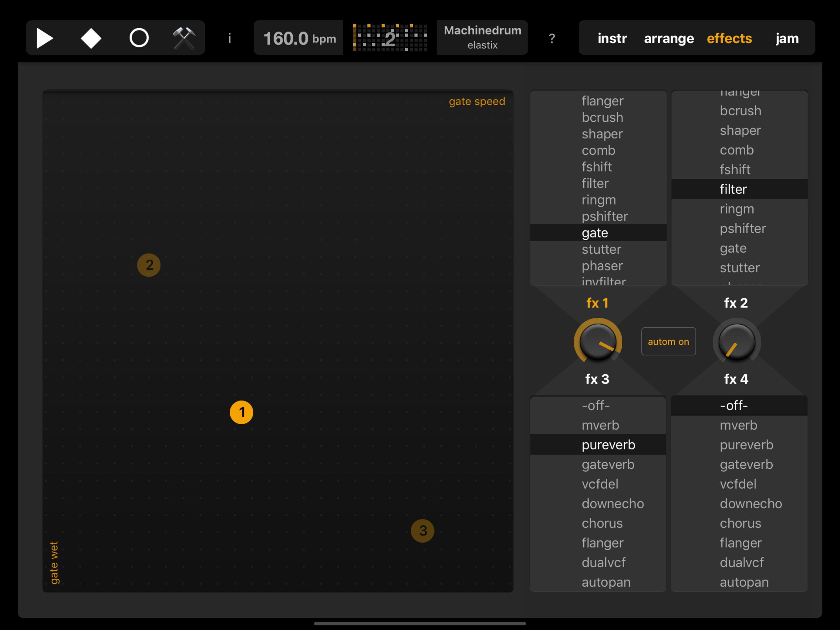
Task: Click the record circle icon
Action: pyautogui.click(x=139, y=38)
